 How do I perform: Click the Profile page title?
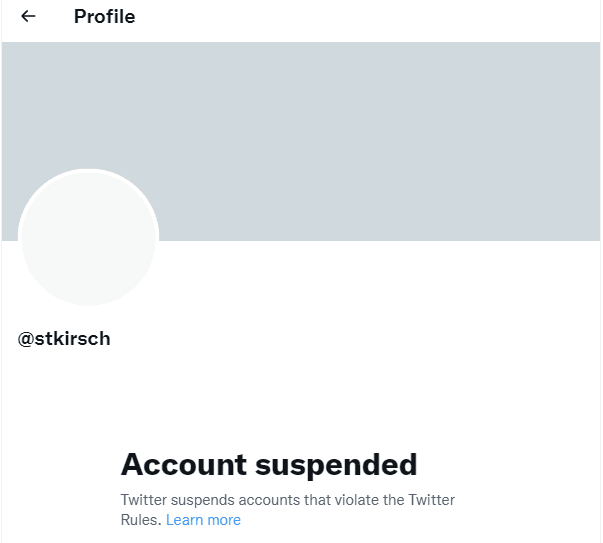(104, 17)
